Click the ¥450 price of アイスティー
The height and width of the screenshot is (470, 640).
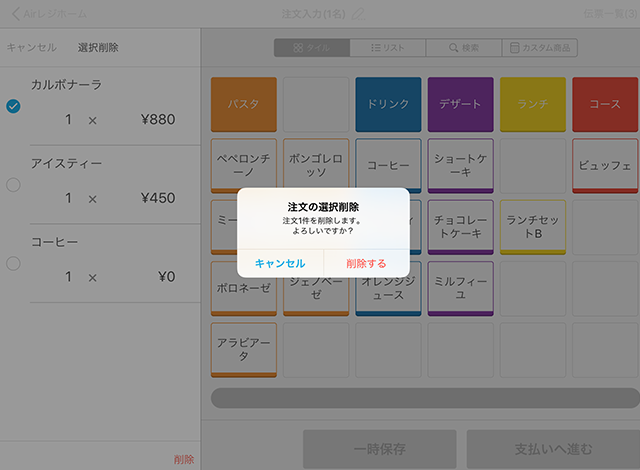pos(158,198)
